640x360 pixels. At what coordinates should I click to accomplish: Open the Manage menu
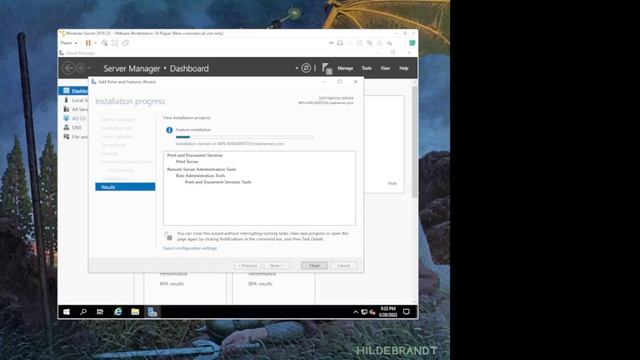[x=345, y=68]
